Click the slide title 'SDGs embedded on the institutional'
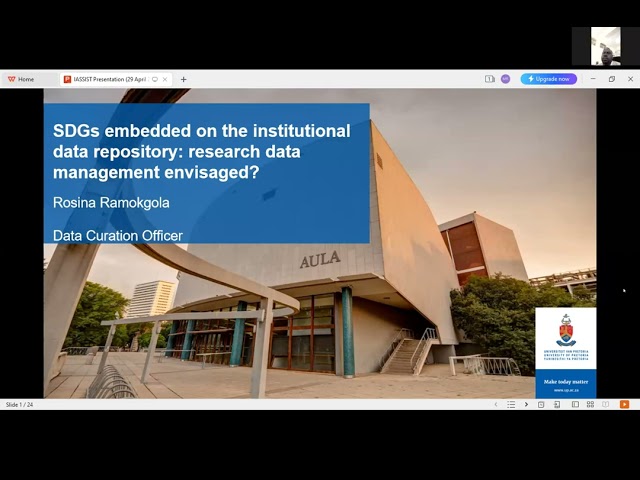640x480 pixels. (202, 131)
